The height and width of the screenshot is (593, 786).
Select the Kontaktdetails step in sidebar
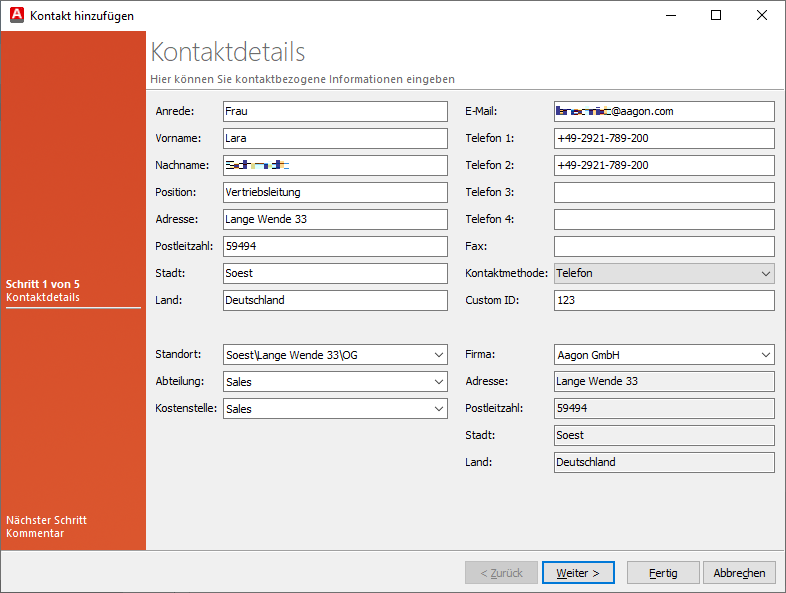(43, 297)
